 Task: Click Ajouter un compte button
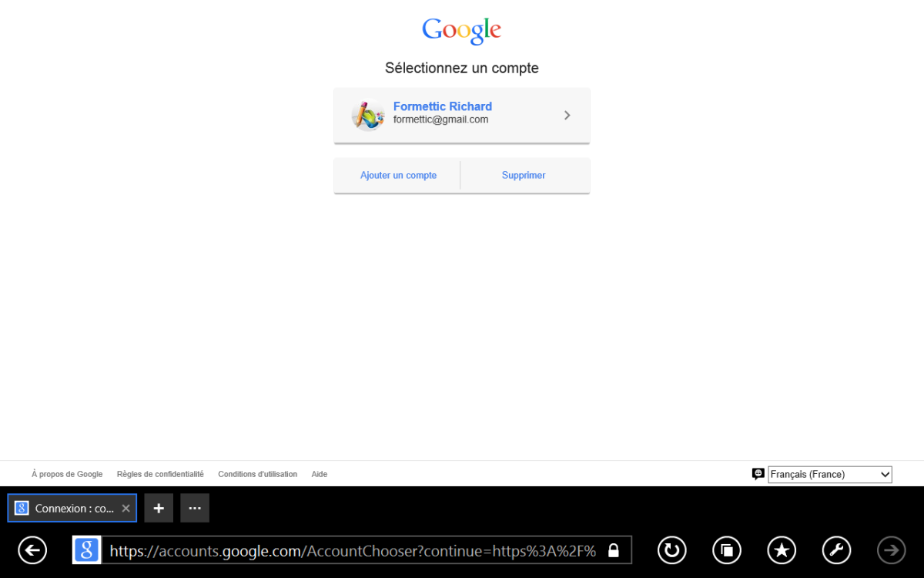click(x=398, y=176)
